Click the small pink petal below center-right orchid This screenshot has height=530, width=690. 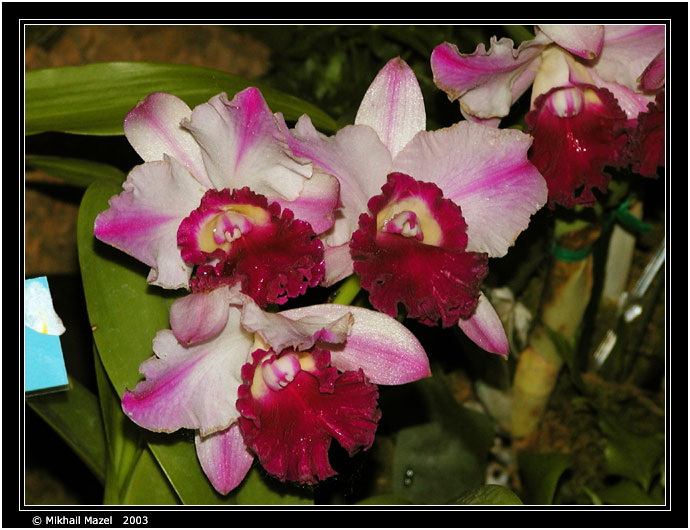point(485,327)
